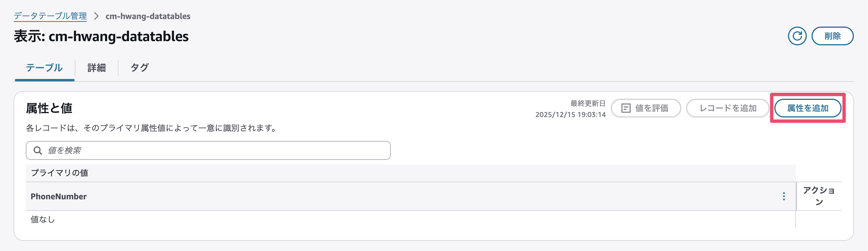The height and width of the screenshot is (251, 868).
Task: Switch to the 詳細 tab
Action: 96,68
